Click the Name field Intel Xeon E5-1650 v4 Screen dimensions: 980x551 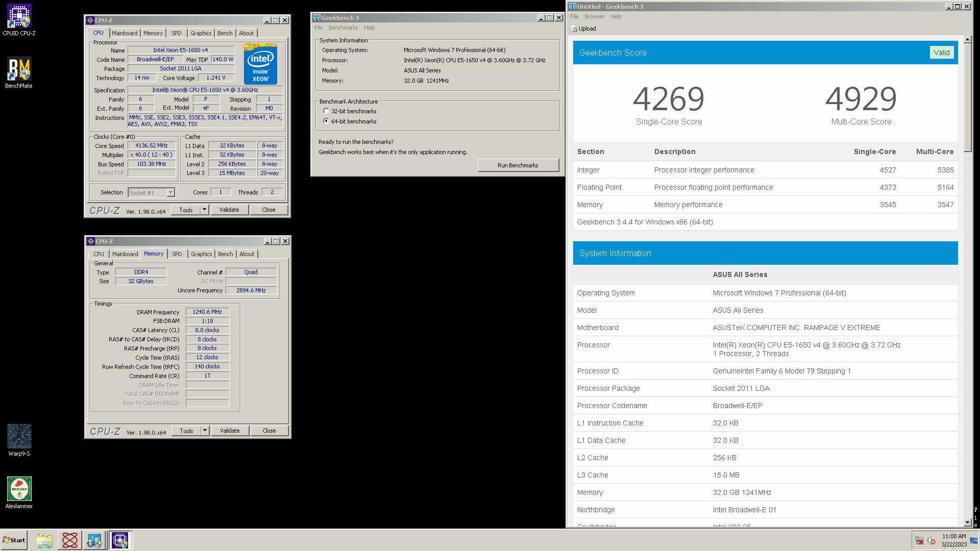(181, 50)
